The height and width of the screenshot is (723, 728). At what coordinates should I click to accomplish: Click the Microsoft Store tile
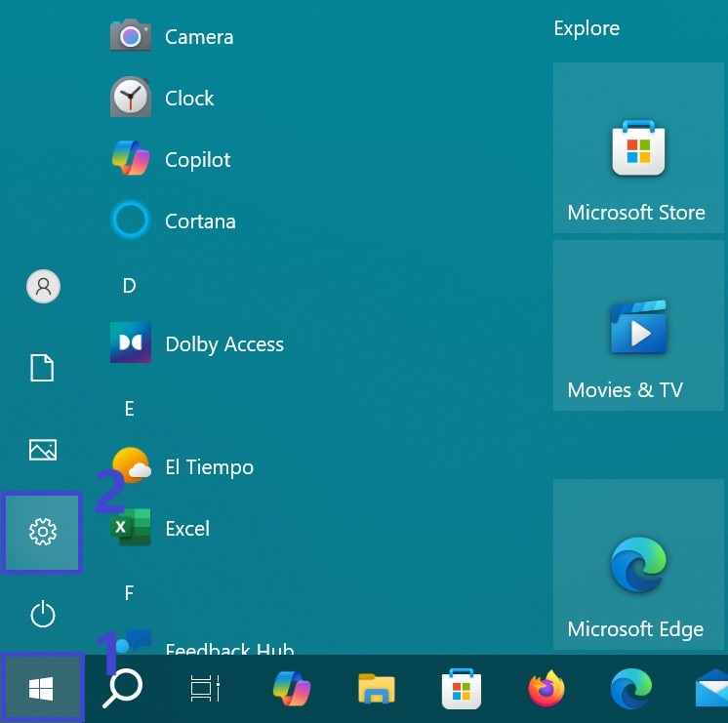(x=638, y=148)
